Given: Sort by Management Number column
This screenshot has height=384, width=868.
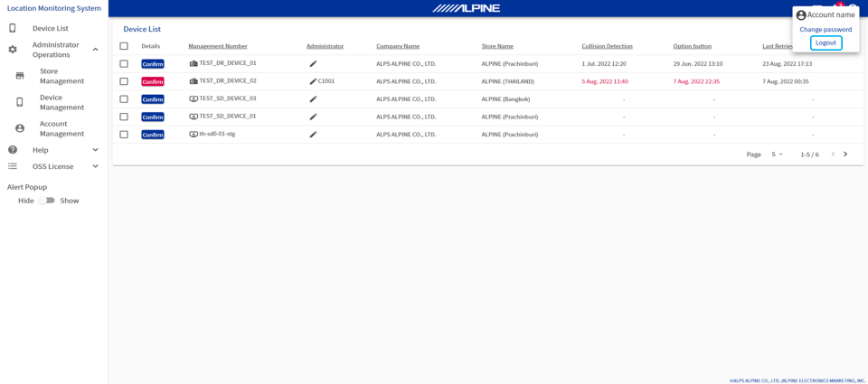Looking at the screenshot, I should tap(218, 46).
